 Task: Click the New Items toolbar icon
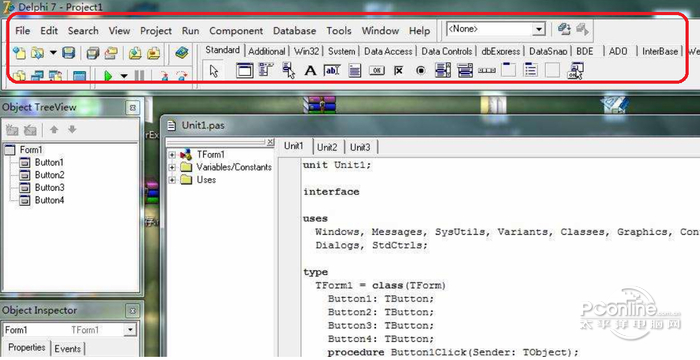click(19, 53)
